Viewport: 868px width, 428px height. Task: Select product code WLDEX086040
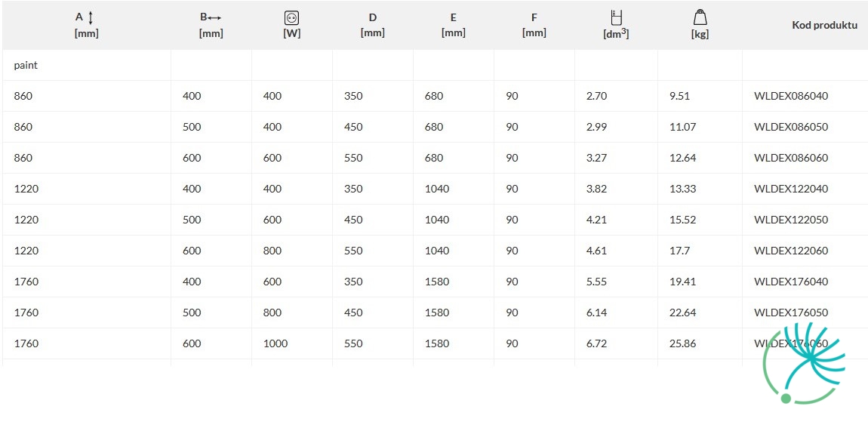point(791,96)
